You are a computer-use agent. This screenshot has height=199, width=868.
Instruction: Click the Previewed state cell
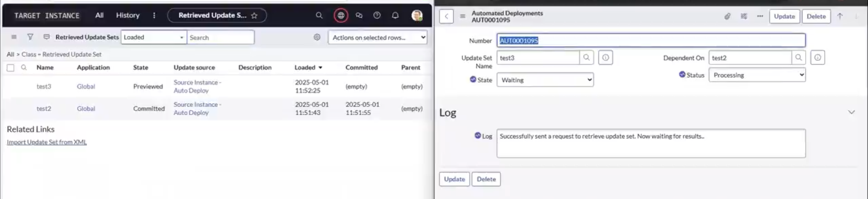[x=148, y=86]
